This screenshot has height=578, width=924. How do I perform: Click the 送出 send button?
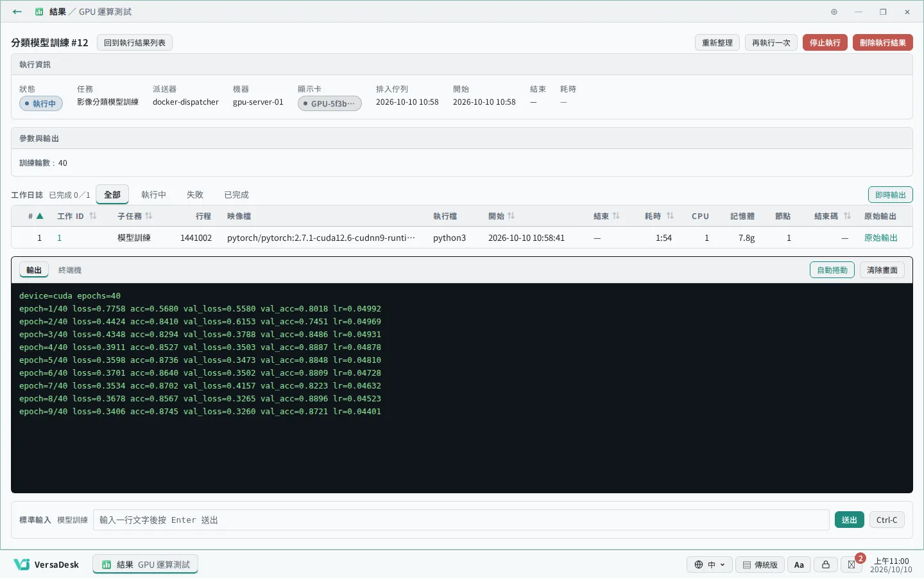tap(850, 520)
